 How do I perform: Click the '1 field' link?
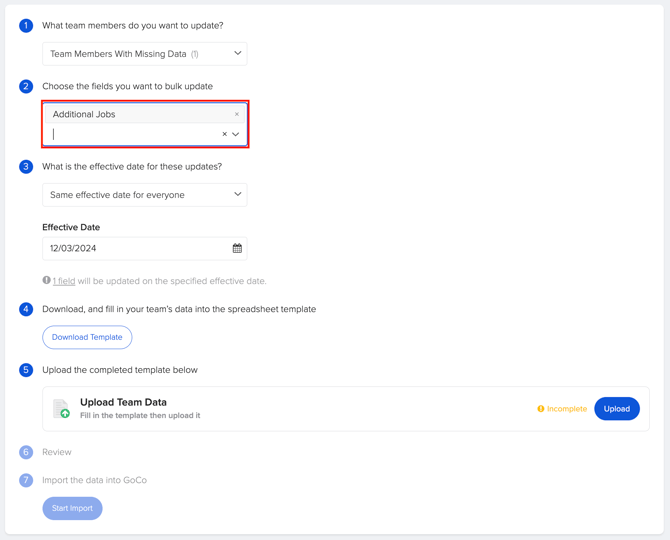point(64,281)
